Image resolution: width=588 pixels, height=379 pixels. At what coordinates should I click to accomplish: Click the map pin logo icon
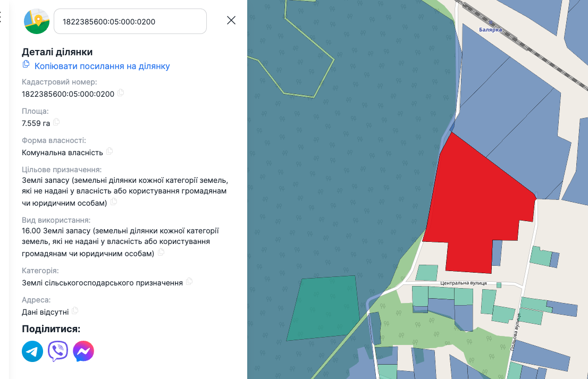tap(37, 21)
